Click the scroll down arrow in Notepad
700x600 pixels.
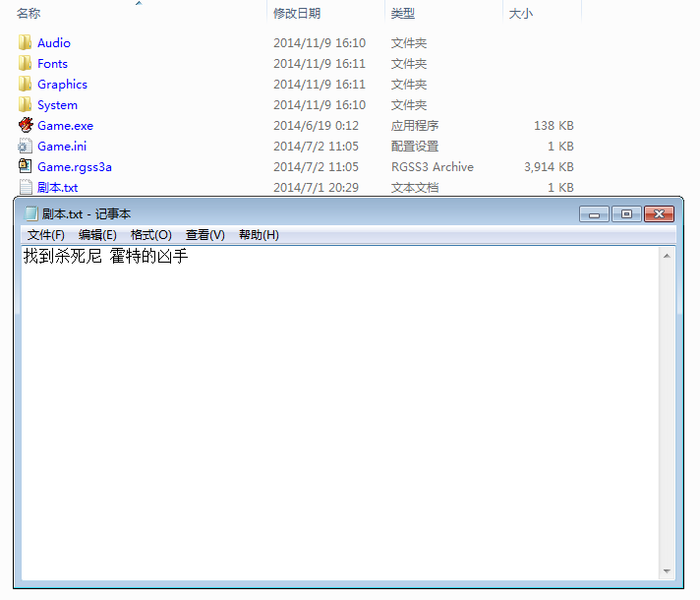pyautogui.click(x=667, y=570)
